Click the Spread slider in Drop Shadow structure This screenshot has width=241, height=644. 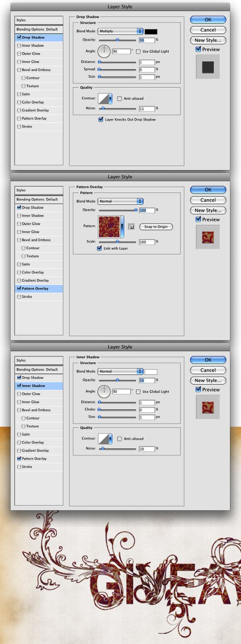tap(117, 70)
